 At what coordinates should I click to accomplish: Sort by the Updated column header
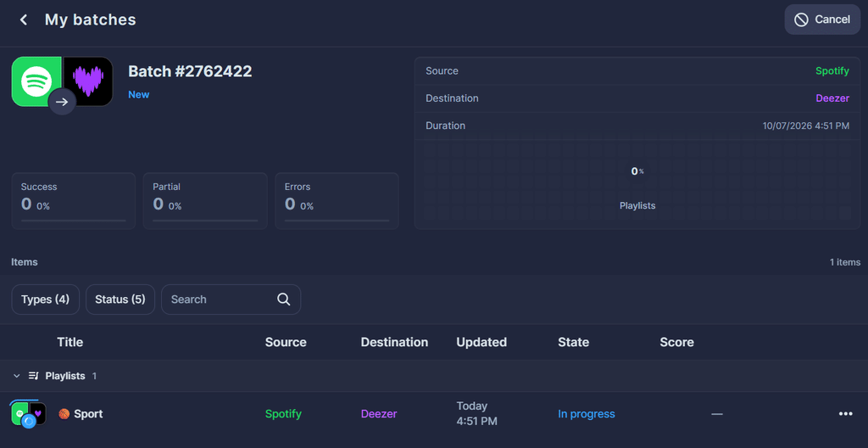[481, 342]
